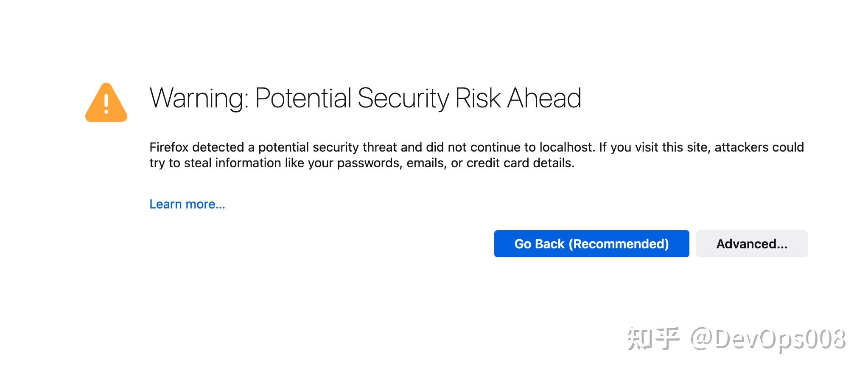
Task: Click the word "Risk" in the heading
Action: (478, 98)
